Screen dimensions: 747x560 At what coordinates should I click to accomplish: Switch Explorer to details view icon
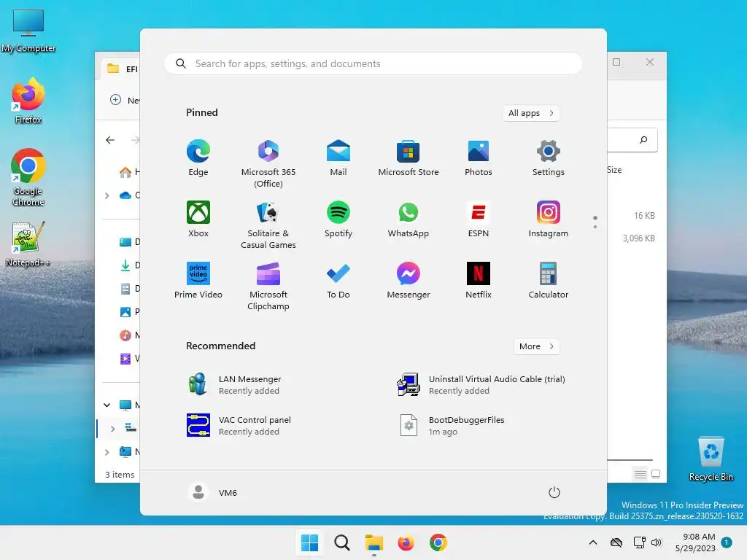[640, 474]
